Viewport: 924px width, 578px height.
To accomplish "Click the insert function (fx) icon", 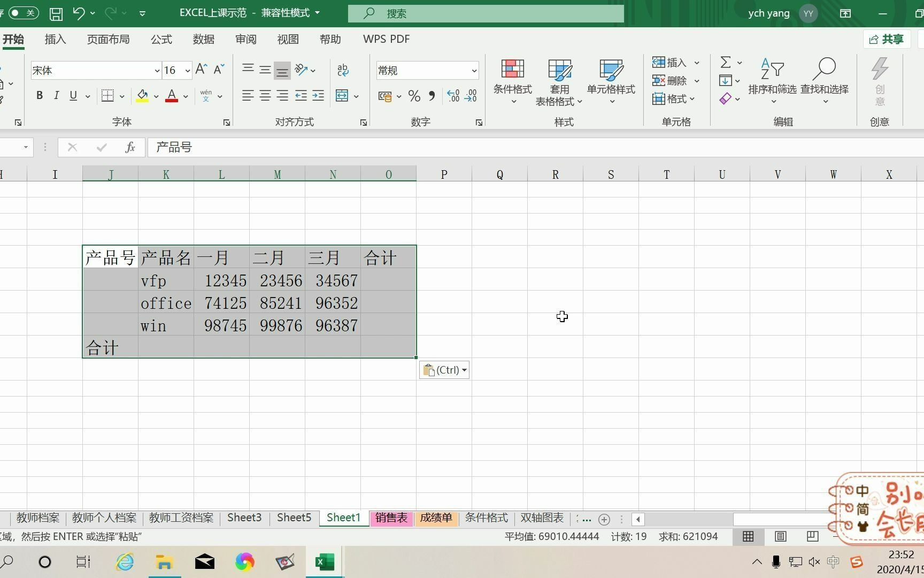I will click(130, 147).
